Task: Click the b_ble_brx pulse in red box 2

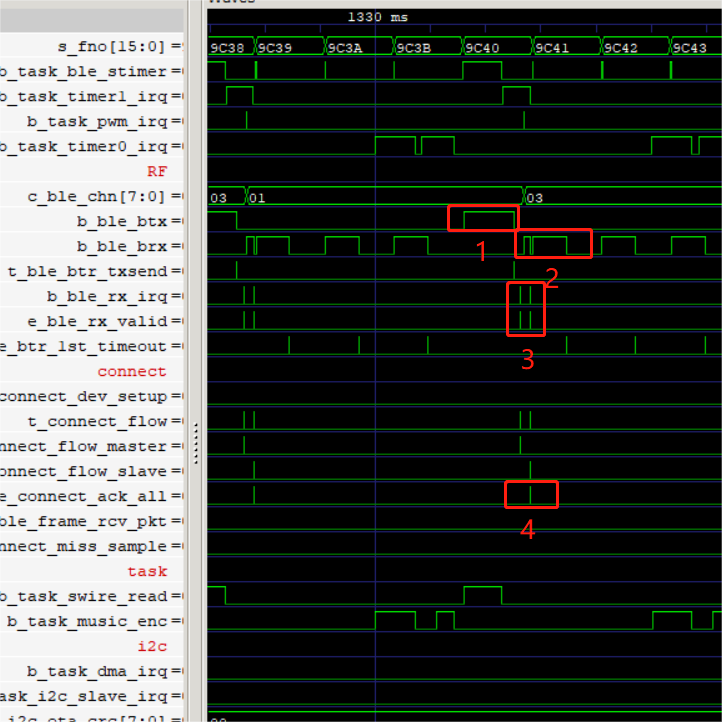Action: click(x=550, y=243)
